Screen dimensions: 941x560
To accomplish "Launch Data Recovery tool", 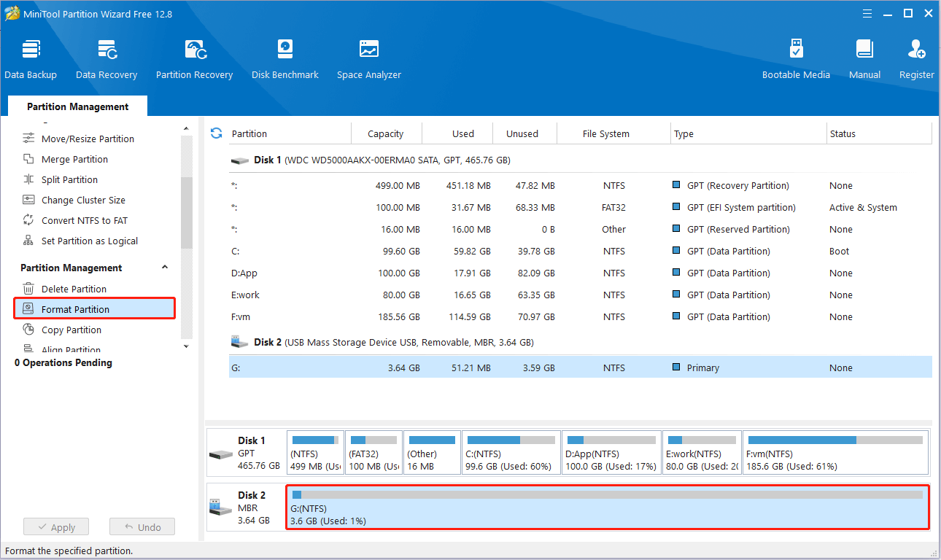I will (x=107, y=60).
